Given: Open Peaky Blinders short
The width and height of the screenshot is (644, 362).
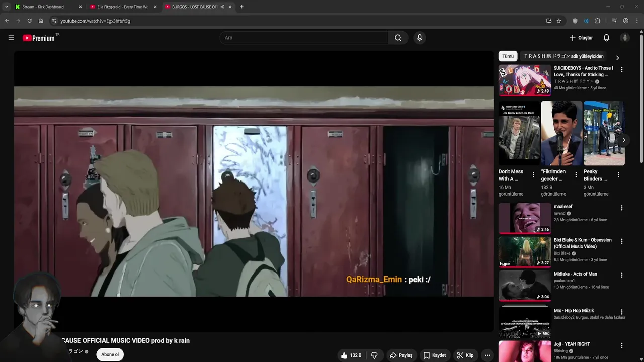Looking at the screenshot, I should click(x=604, y=133).
